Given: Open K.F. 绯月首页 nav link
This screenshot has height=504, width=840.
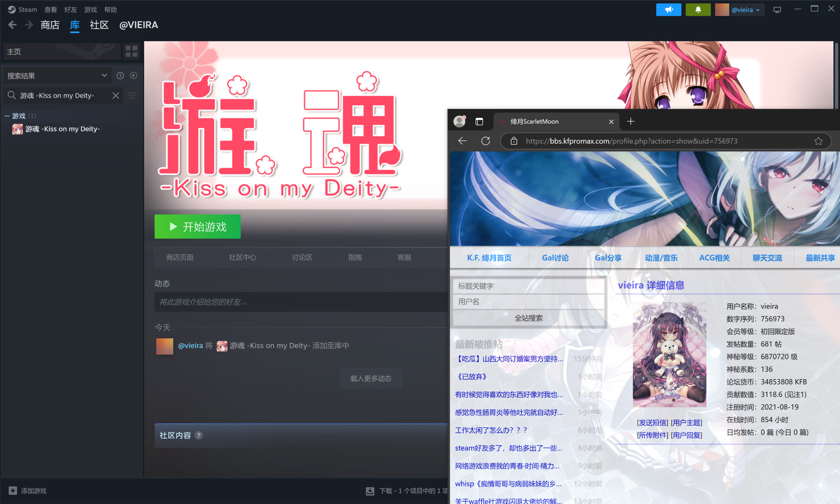Looking at the screenshot, I should (x=489, y=258).
